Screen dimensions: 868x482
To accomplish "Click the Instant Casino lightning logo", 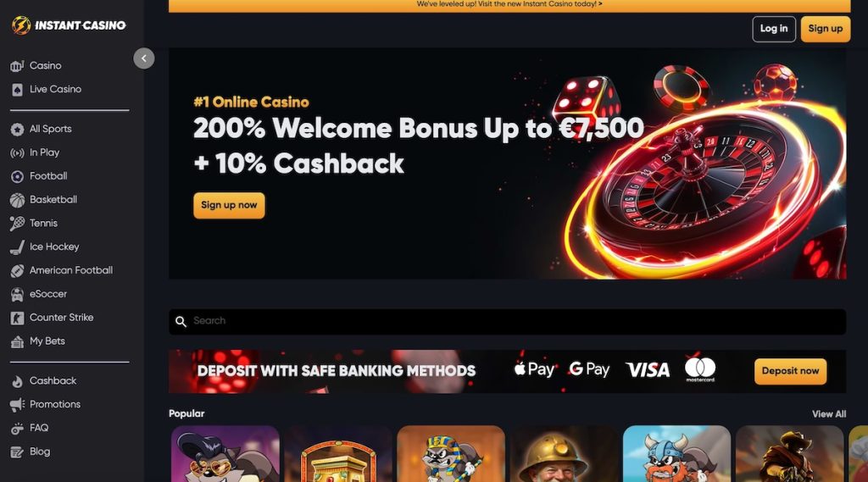I will tap(21, 25).
